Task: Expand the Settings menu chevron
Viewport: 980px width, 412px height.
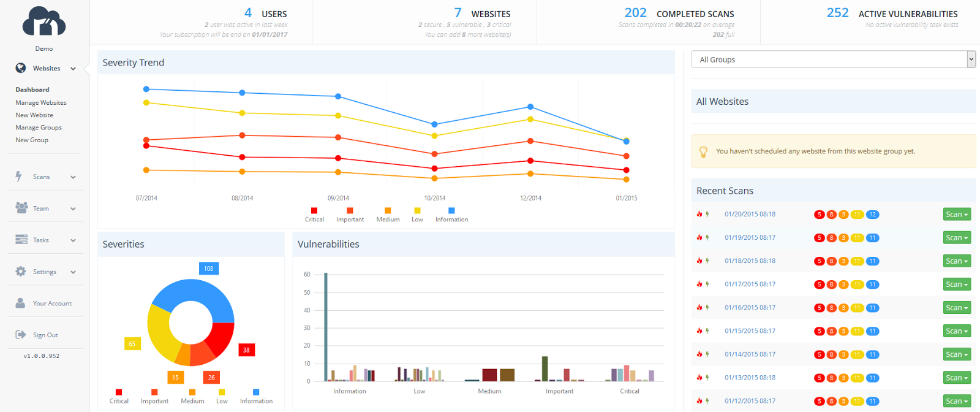Action: point(73,272)
